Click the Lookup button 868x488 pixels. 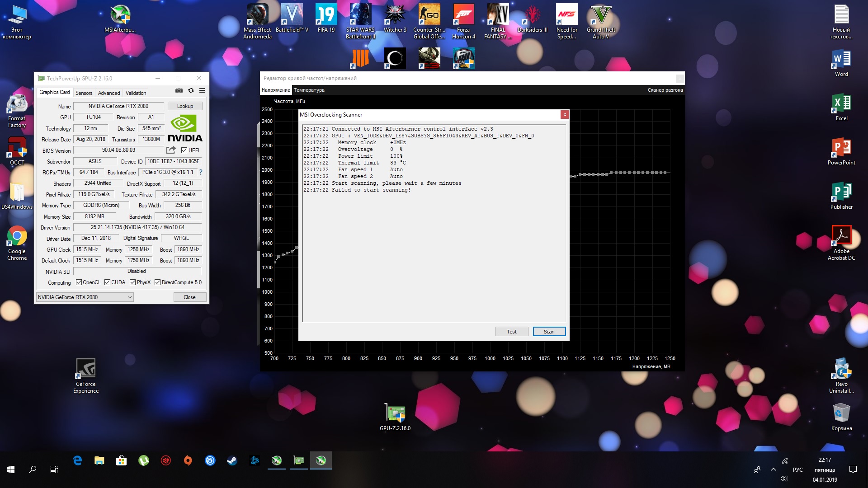pos(185,106)
